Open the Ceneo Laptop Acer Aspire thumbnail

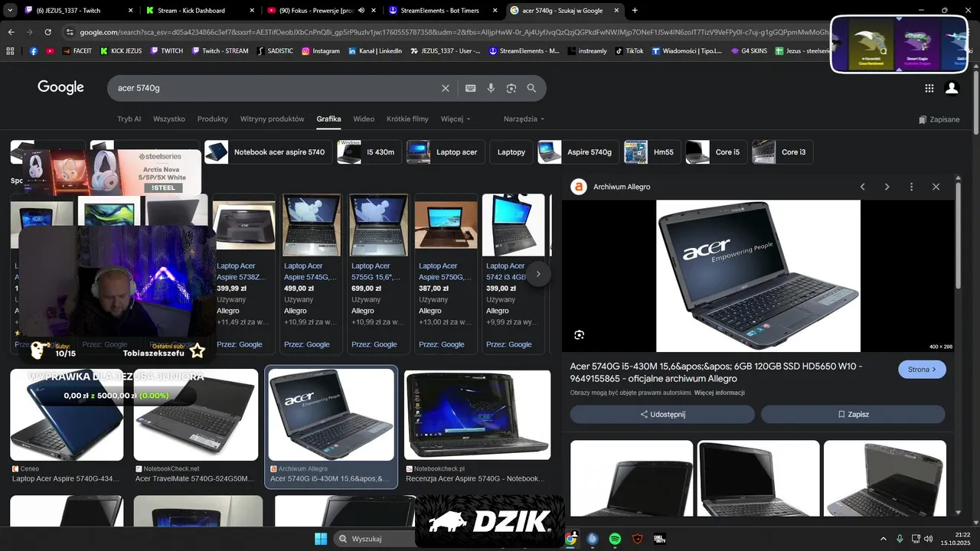[67, 415]
